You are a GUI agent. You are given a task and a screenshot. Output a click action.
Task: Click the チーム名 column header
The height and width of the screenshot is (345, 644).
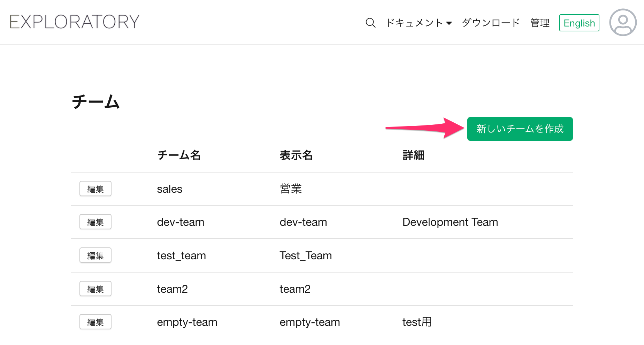pos(179,155)
